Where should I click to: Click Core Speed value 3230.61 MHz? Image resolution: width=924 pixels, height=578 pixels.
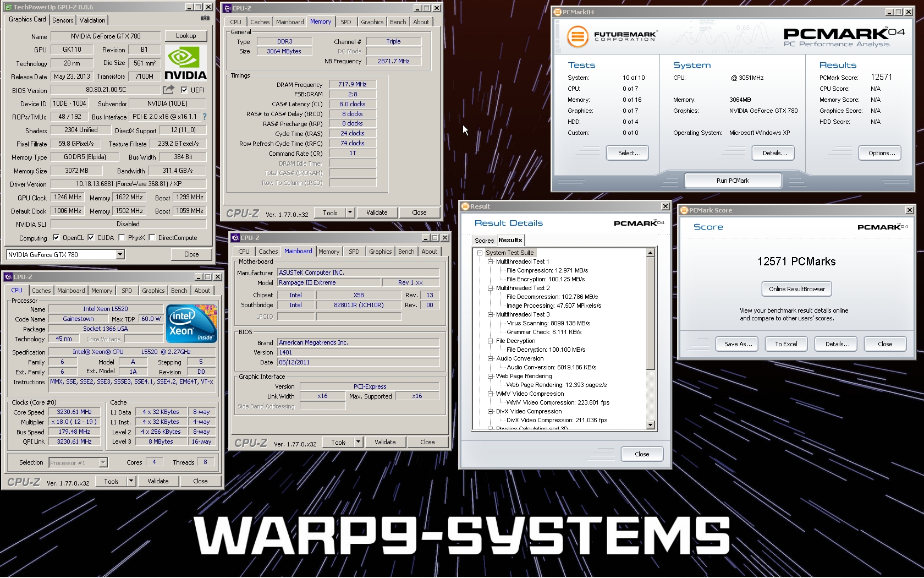[x=75, y=412]
